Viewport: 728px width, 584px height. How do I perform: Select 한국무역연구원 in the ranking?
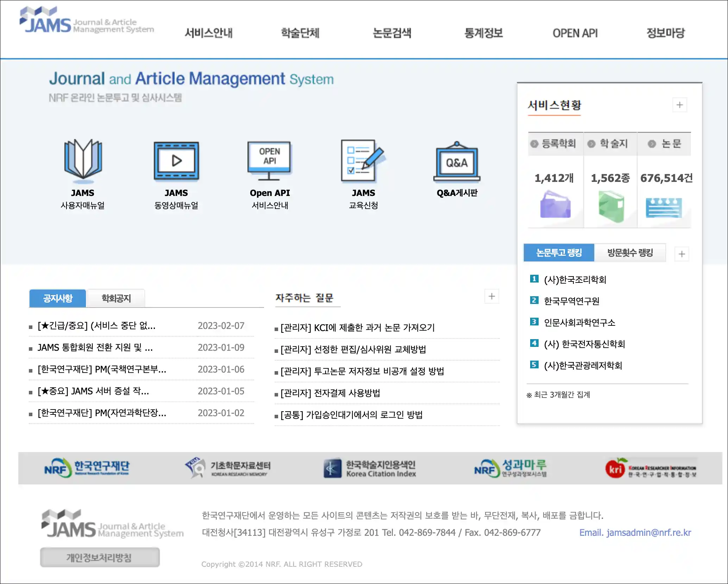tap(572, 301)
